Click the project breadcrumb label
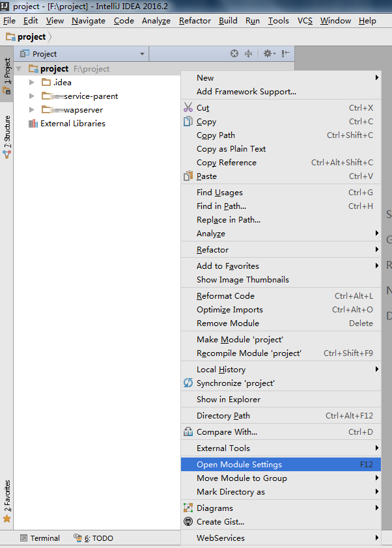Viewport: 392px width, 548px height. tap(31, 36)
